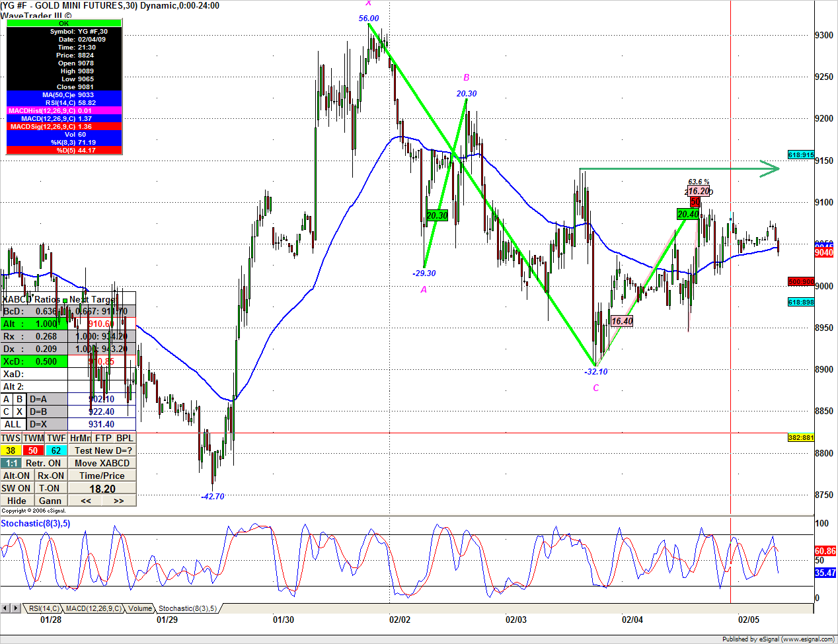The width and height of the screenshot is (838, 644).
Task: Toggle the A point selector
Action: point(7,399)
